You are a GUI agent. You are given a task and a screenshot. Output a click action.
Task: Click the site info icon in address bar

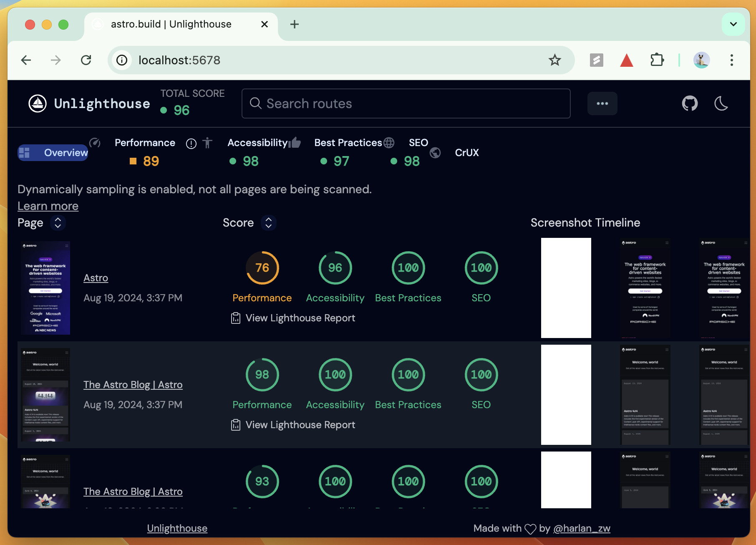(x=122, y=60)
